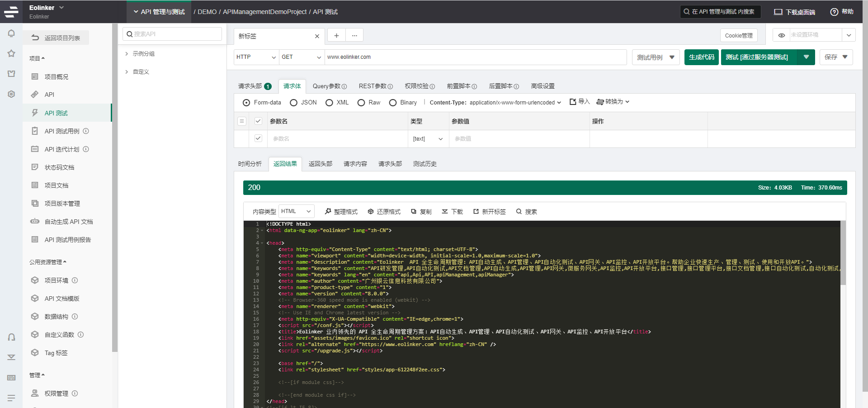Click the 整理格式 format icon
Image resolution: width=868 pixels, height=408 pixels.
coord(328,211)
